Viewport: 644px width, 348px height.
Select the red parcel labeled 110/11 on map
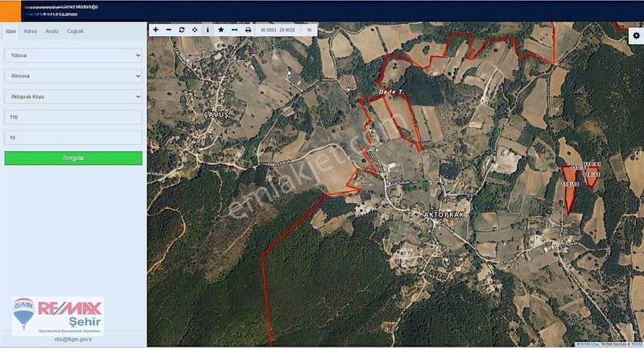point(592,177)
